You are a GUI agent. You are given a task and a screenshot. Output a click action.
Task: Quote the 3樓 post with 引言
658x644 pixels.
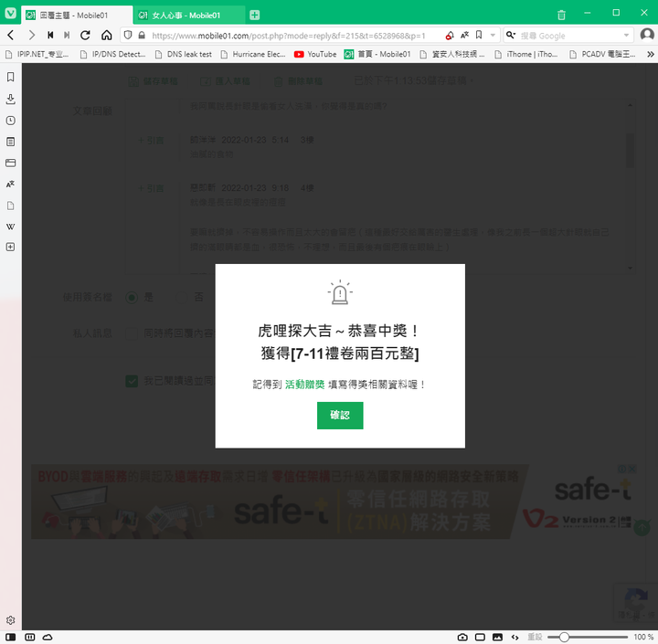151,140
